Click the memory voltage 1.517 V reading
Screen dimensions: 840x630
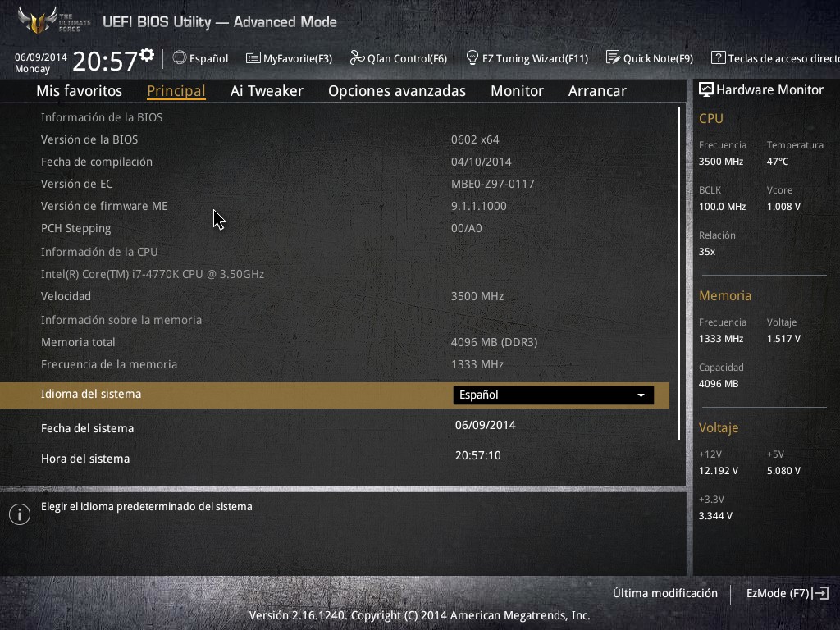click(783, 339)
